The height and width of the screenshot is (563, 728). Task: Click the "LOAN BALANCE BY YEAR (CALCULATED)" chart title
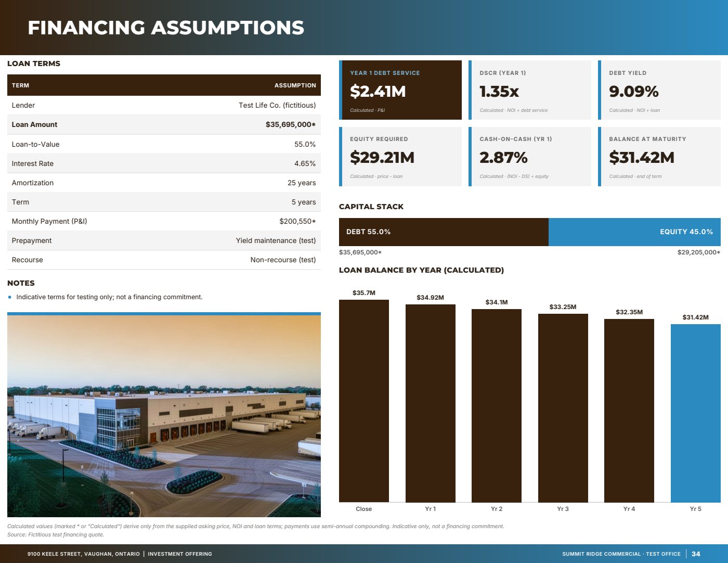click(421, 270)
